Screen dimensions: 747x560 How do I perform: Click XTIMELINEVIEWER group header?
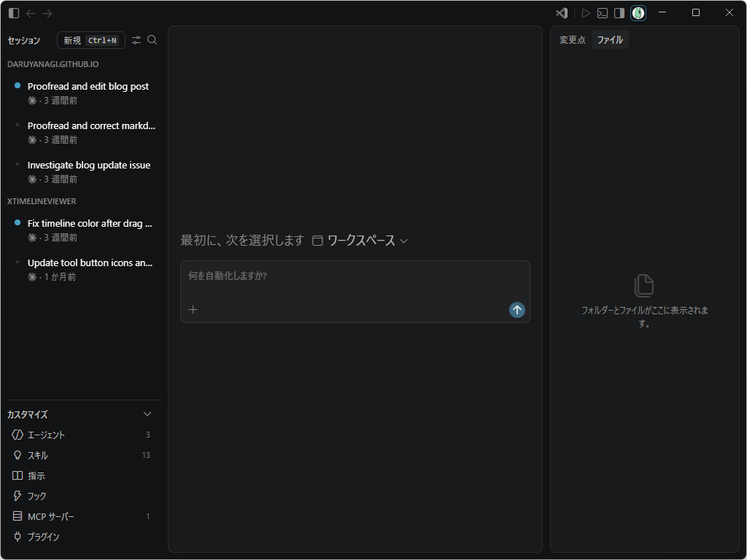pos(42,201)
